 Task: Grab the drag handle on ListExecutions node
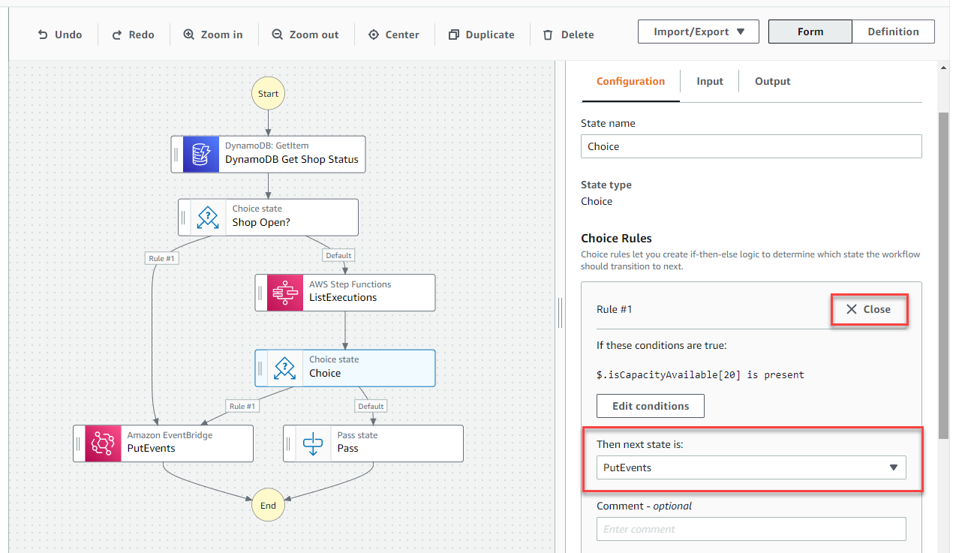pyautogui.click(x=260, y=293)
